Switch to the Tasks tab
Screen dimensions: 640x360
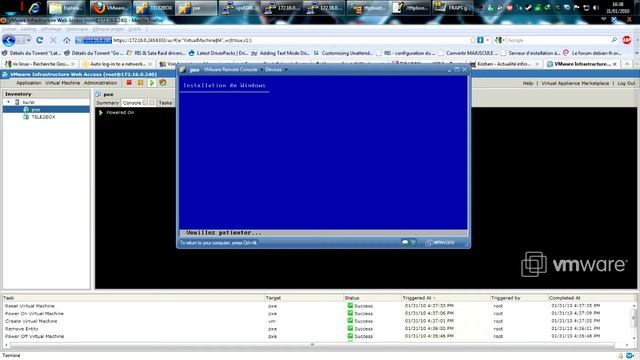coord(165,103)
